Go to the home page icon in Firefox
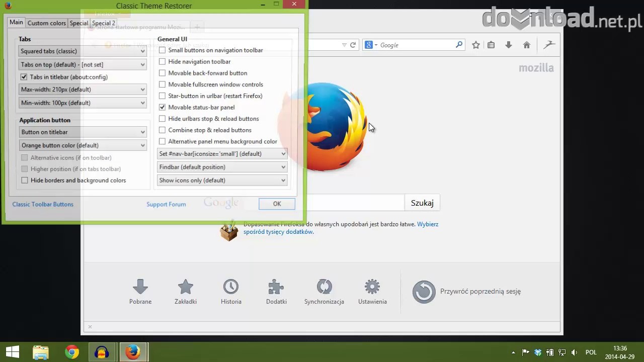 tap(527, 45)
